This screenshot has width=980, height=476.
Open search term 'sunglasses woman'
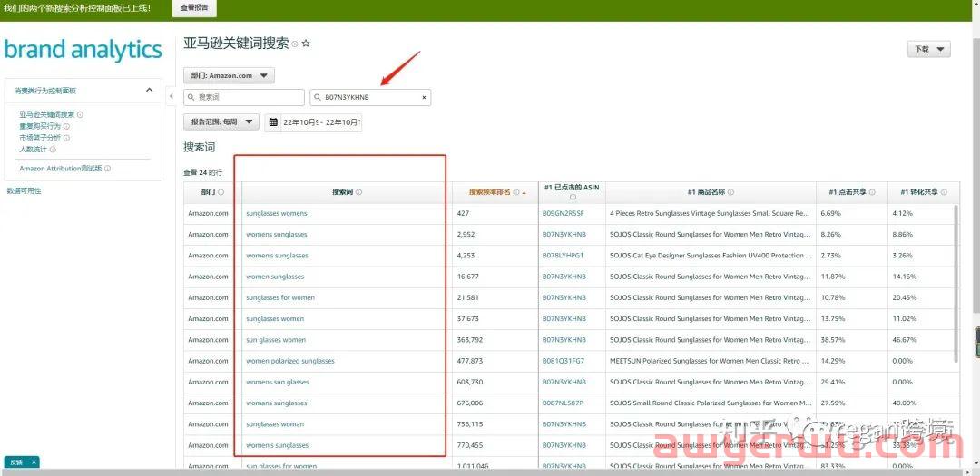point(275,424)
